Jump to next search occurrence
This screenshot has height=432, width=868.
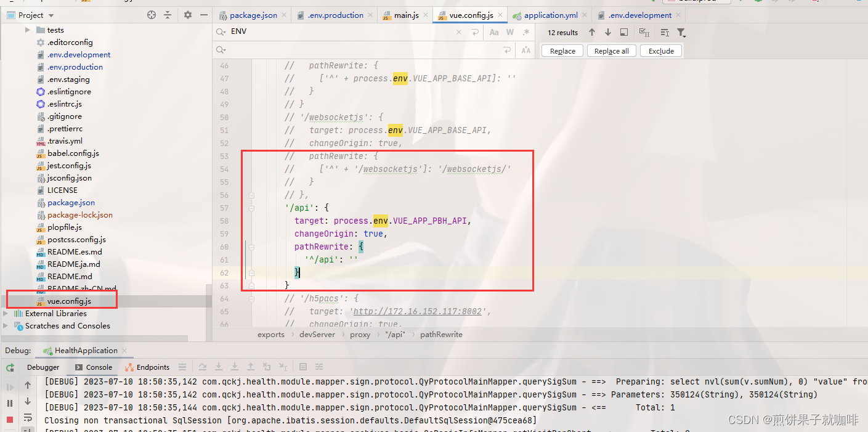point(608,32)
